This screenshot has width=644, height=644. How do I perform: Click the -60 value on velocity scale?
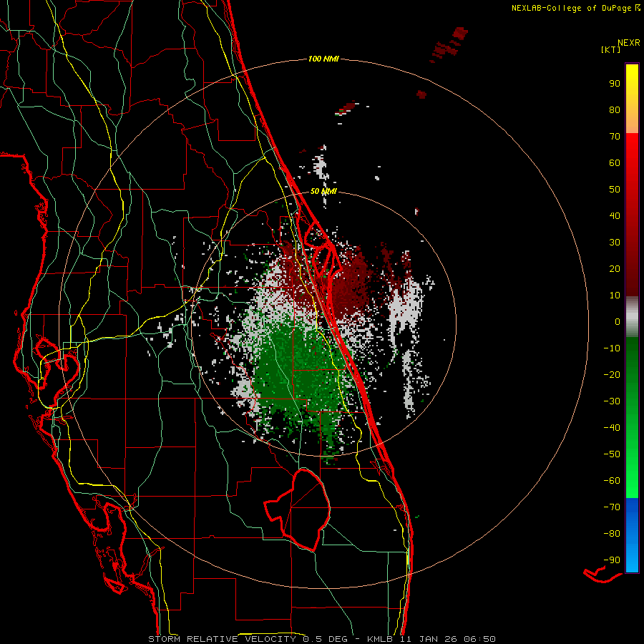coord(612,481)
